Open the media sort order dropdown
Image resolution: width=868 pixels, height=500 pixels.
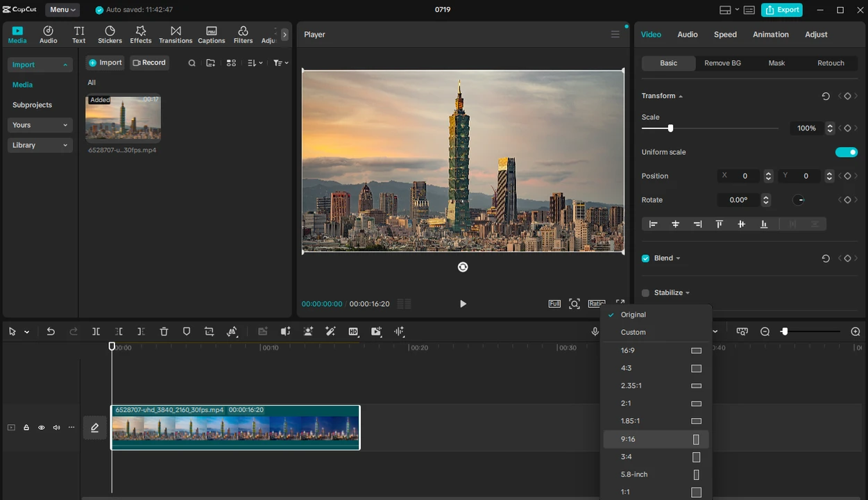tap(255, 63)
